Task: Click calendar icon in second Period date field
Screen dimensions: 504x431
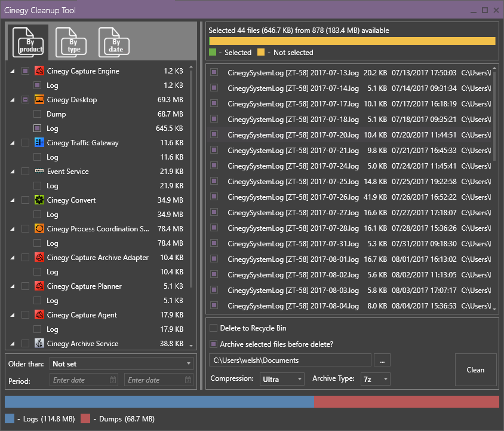Action: point(188,380)
